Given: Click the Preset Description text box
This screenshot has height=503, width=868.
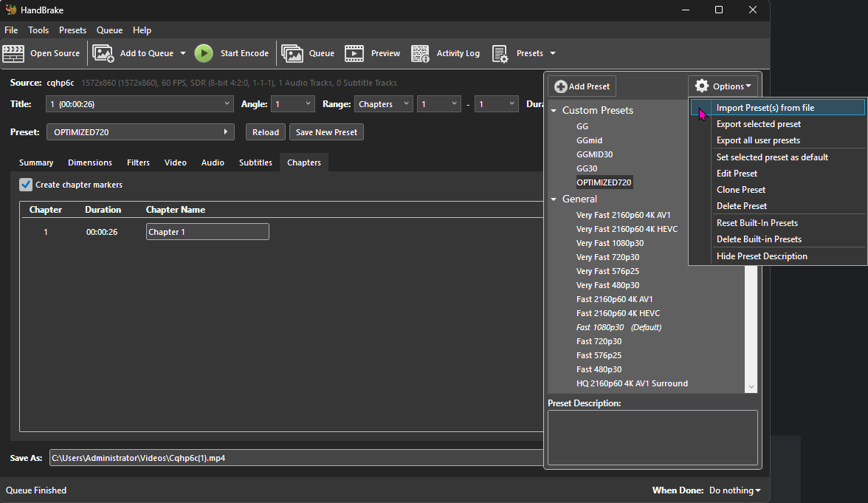Looking at the screenshot, I should 652,437.
